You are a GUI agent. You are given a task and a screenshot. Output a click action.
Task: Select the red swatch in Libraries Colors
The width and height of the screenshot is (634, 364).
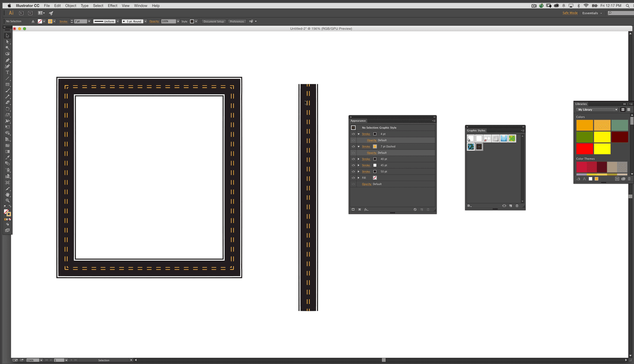[584, 149]
